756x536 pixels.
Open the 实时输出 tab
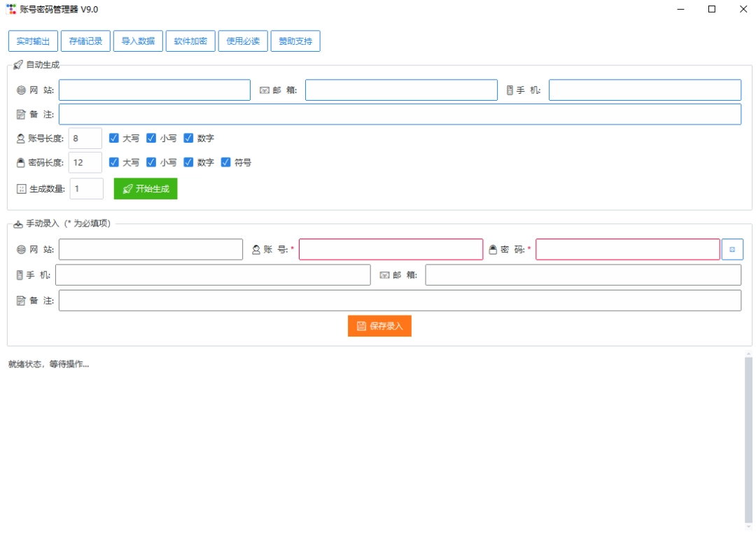click(33, 41)
